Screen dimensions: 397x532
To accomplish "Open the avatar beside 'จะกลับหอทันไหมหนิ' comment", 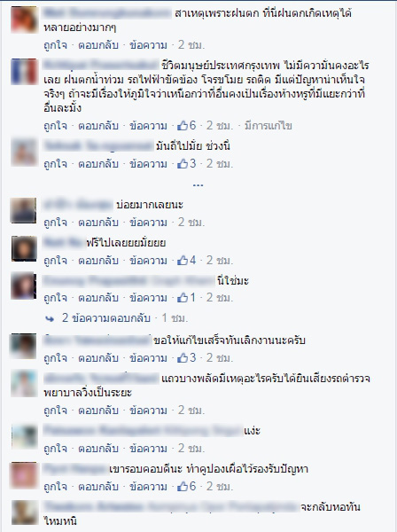I will coord(24,512).
